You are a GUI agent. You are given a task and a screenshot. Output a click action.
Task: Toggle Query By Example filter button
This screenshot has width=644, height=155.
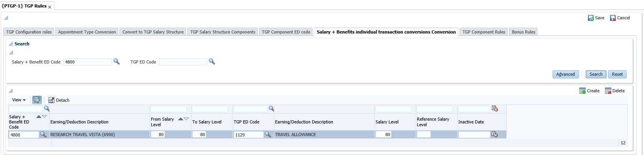coord(37,100)
